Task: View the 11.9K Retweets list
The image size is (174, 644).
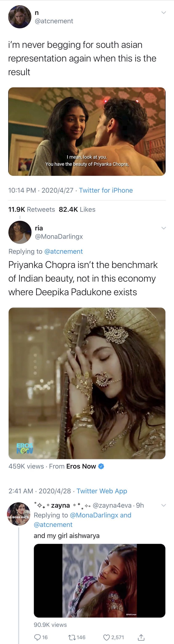Action: 32,209
